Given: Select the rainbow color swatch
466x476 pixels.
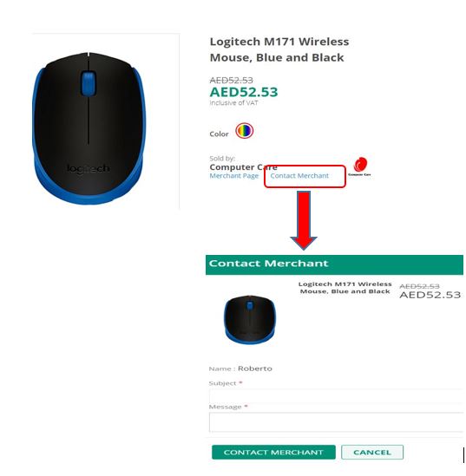Looking at the screenshot, I should tap(244, 131).
